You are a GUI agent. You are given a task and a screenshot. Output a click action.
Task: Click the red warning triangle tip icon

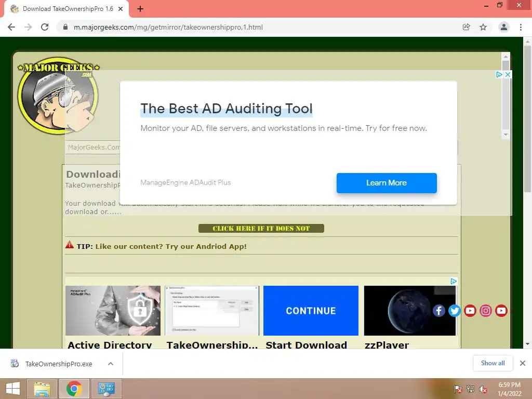(x=70, y=245)
